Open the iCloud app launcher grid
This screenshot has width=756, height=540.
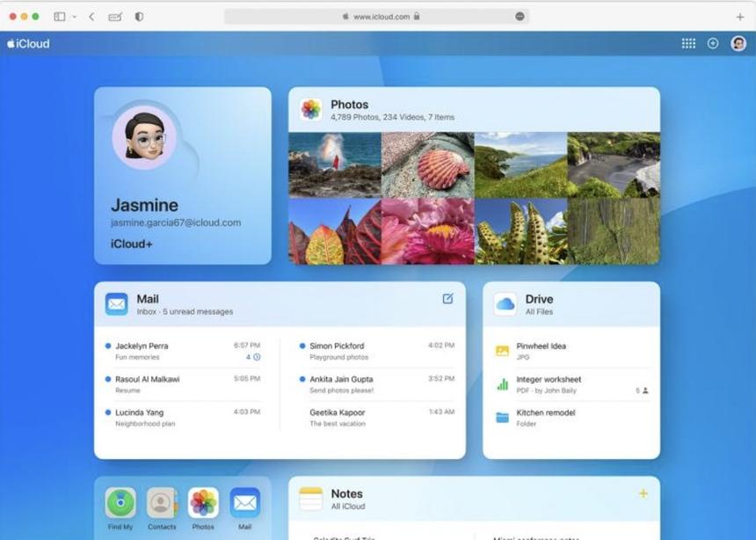[x=688, y=42]
